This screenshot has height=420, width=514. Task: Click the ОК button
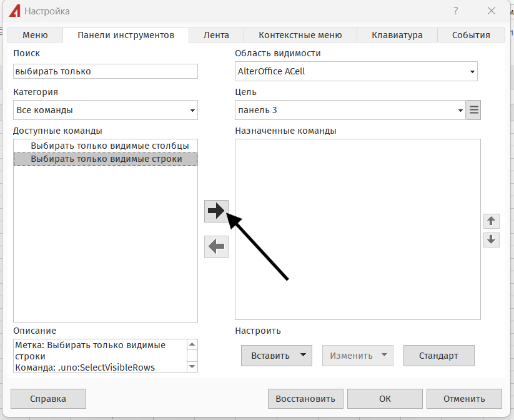[385, 399]
